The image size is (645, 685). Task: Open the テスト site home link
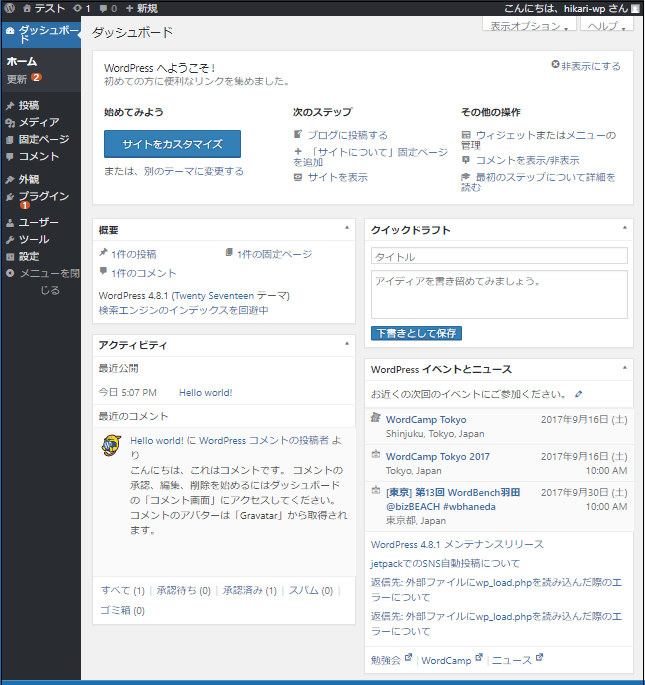pos(44,8)
